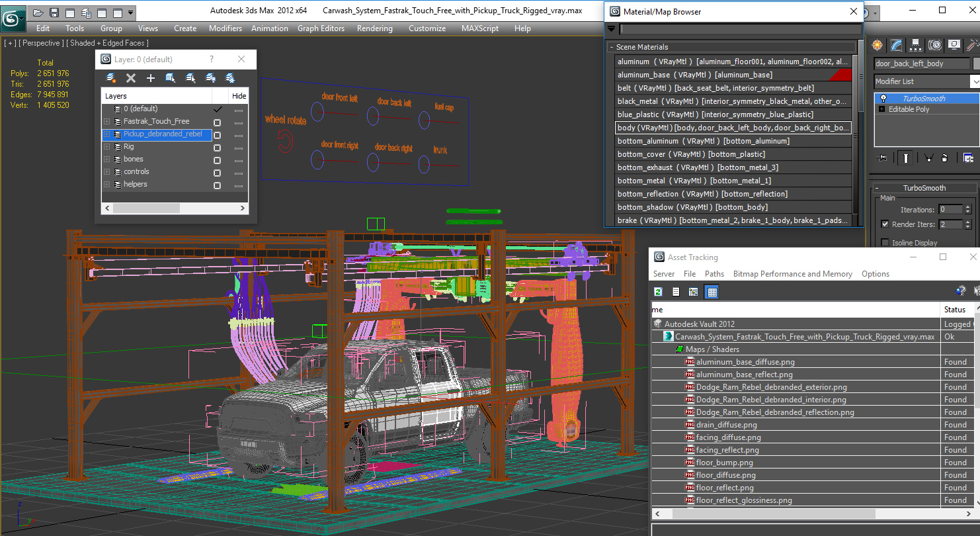980x536 pixels.
Task: Open the Edit menu
Action: pos(43,28)
